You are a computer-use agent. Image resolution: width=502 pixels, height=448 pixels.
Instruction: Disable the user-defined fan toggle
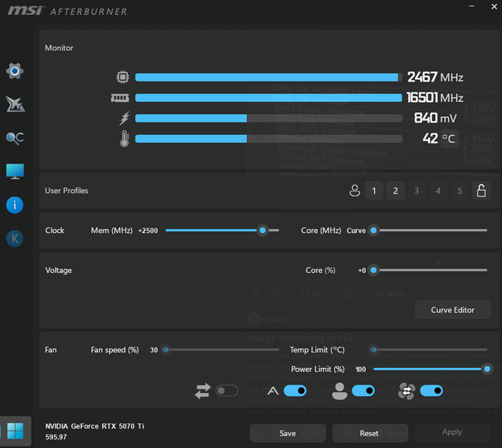pos(363,391)
